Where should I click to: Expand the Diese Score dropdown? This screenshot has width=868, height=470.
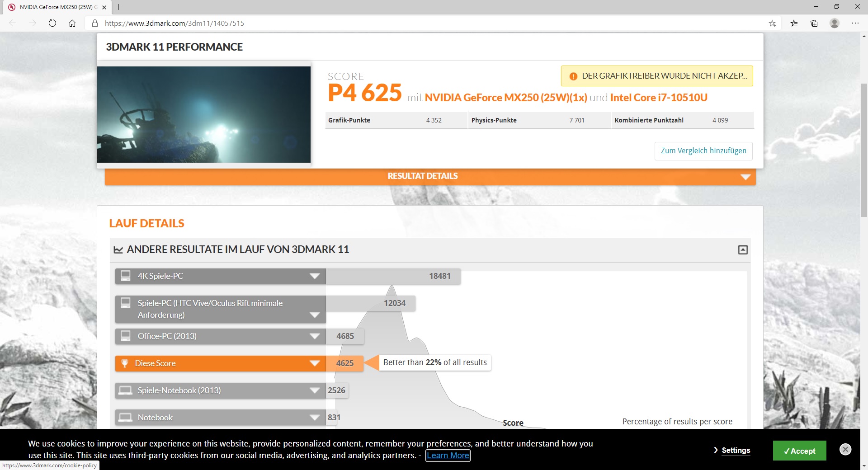[315, 363]
